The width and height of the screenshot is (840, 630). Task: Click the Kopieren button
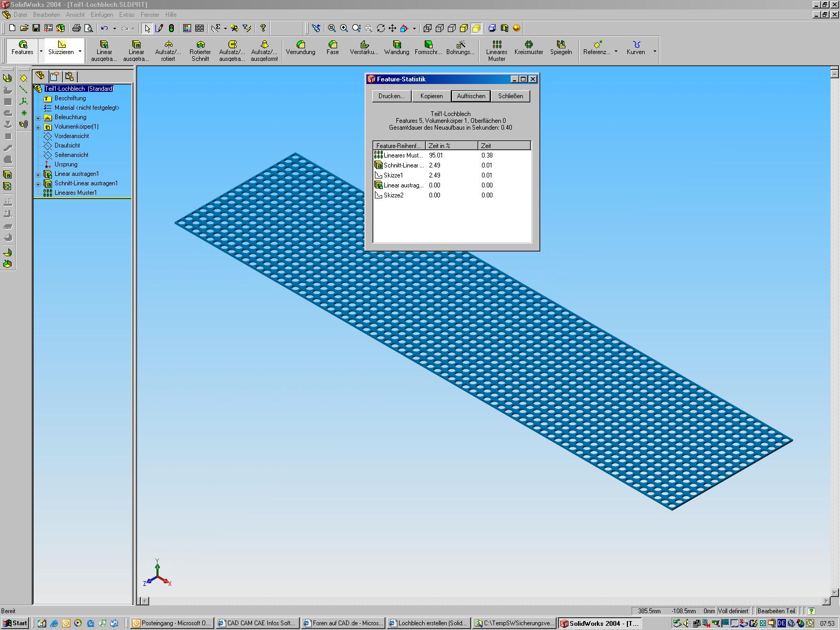click(x=432, y=96)
